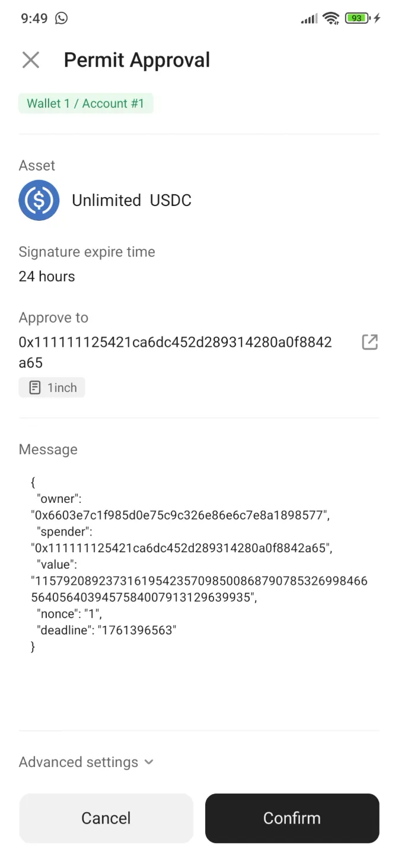Open spender address in block explorer
This screenshot has width=395, height=868.
tap(369, 342)
